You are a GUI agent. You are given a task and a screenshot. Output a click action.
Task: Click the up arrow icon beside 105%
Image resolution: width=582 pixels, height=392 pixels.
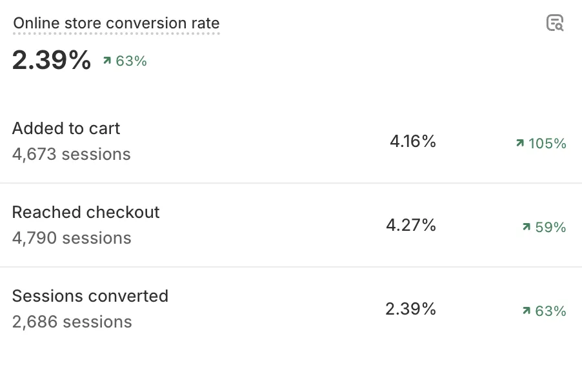[520, 143]
